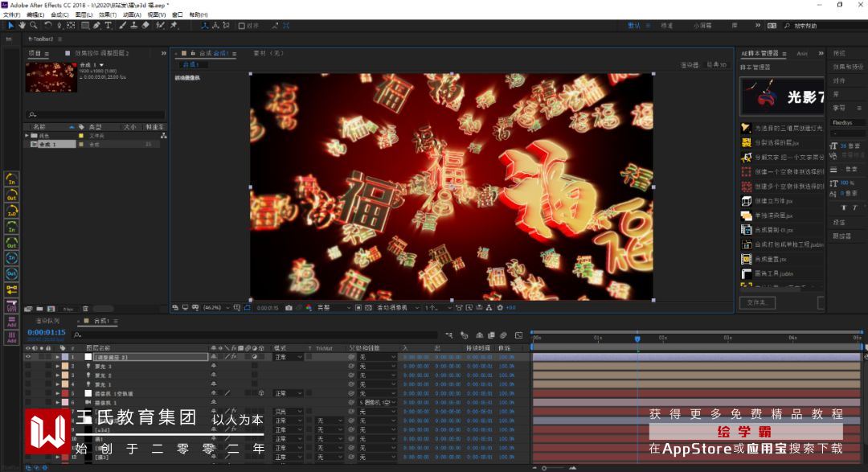Select the Rectangle shape tool
The image size is (868, 472).
pyautogui.click(x=84, y=25)
